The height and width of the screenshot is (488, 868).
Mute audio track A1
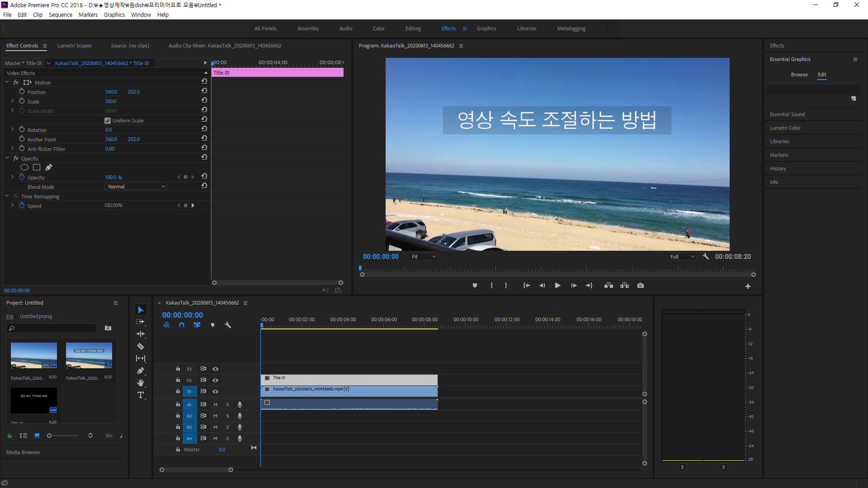point(216,405)
